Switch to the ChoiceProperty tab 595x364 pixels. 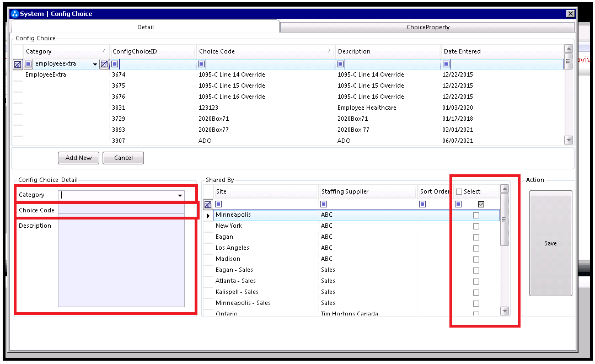[x=427, y=27]
